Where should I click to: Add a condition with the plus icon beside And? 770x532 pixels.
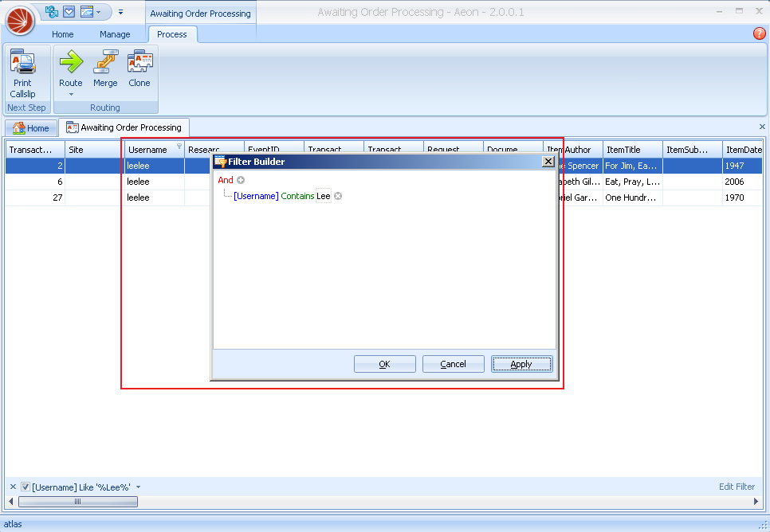point(241,181)
